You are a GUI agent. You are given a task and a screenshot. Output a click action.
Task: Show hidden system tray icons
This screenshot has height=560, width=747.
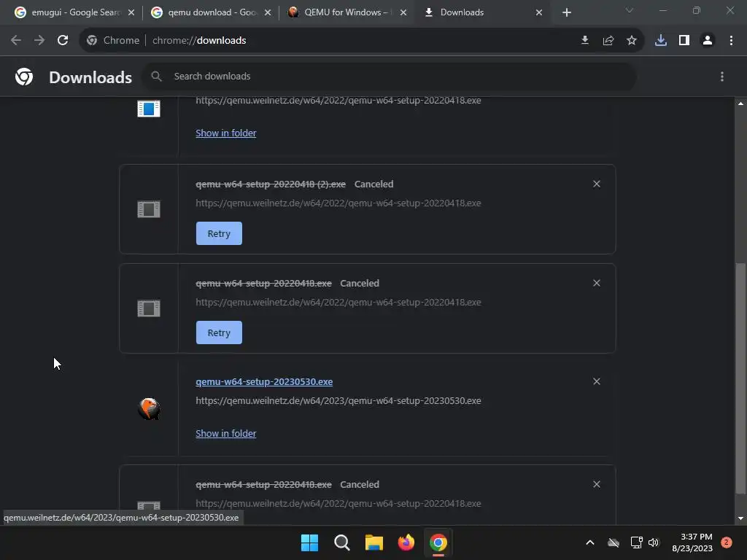[x=589, y=542]
